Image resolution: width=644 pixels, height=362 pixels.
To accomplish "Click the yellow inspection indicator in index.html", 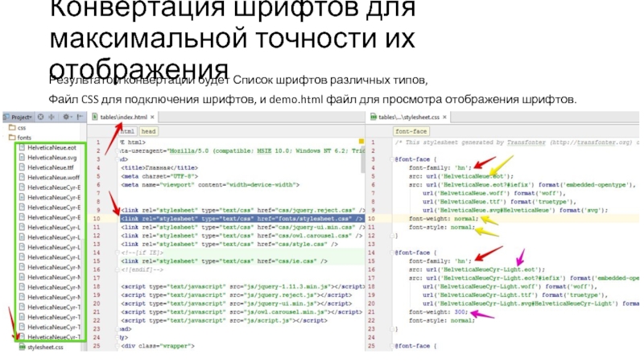I will (x=361, y=142).
